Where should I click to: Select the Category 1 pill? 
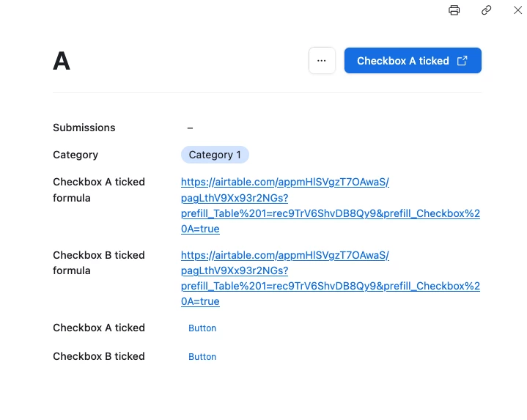coord(215,155)
